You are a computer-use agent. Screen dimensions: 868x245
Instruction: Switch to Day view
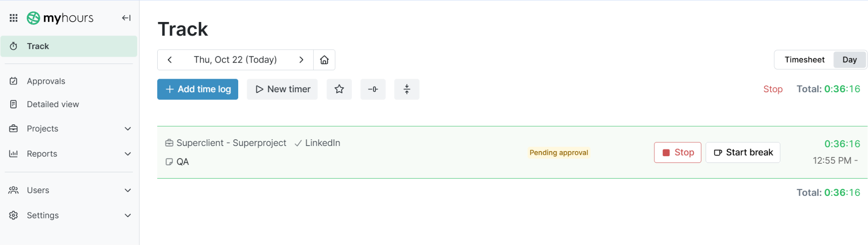850,60
